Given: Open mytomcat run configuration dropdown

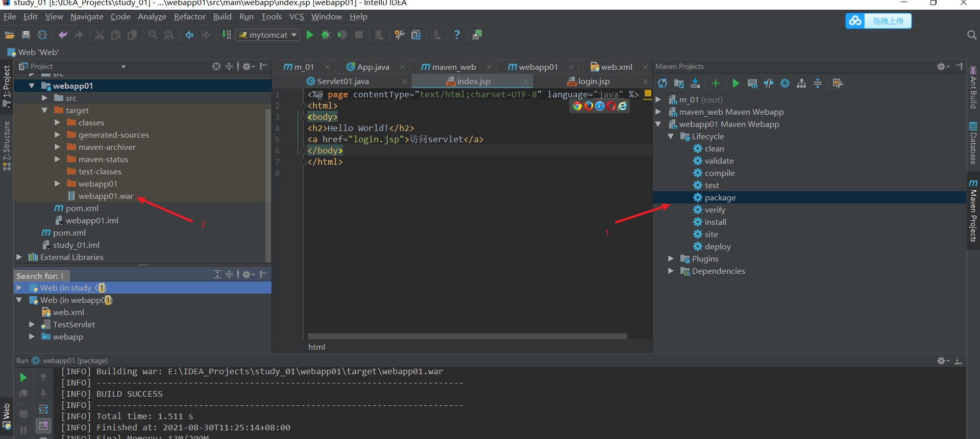Looking at the screenshot, I should coord(267,35).
